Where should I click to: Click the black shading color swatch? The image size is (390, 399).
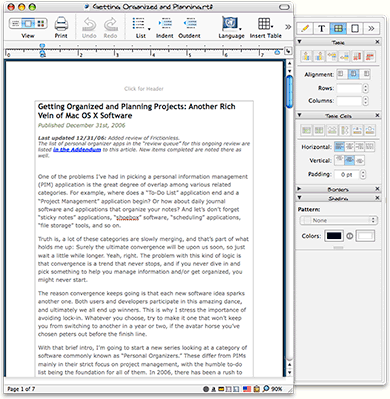[x=334, y=236]
